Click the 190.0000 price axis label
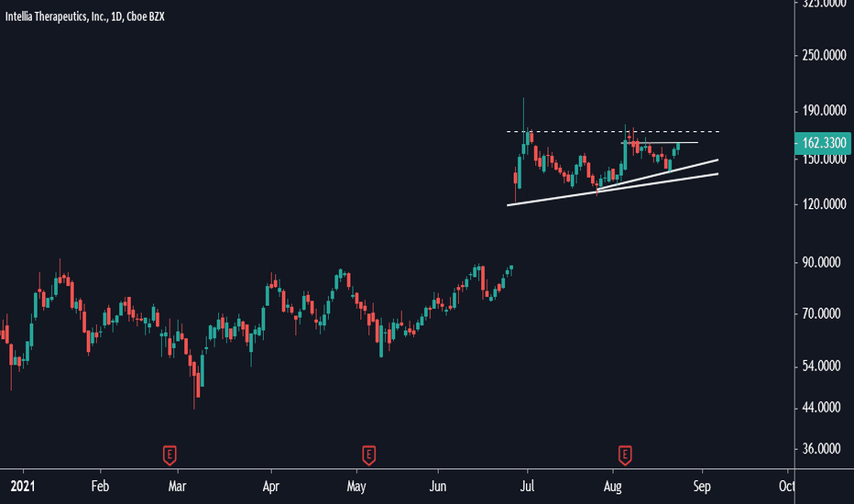 pos(824,111)
